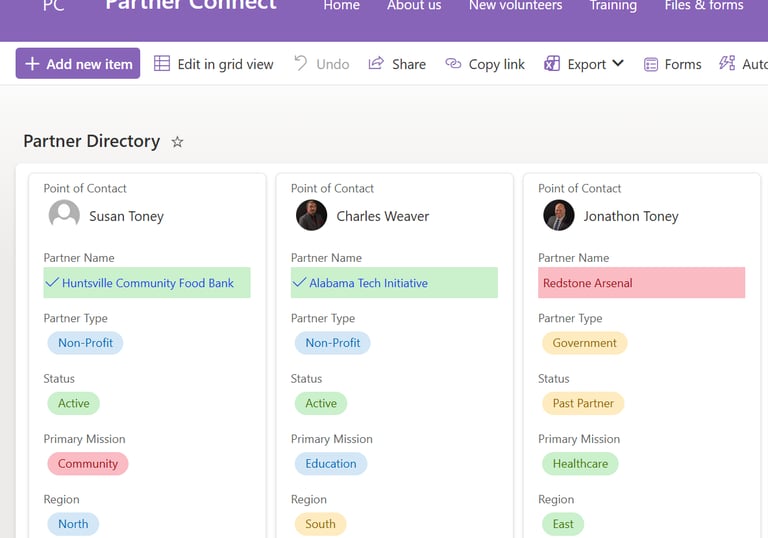Click the East region pill
The image size is (768, 538).
coord(563,524)
